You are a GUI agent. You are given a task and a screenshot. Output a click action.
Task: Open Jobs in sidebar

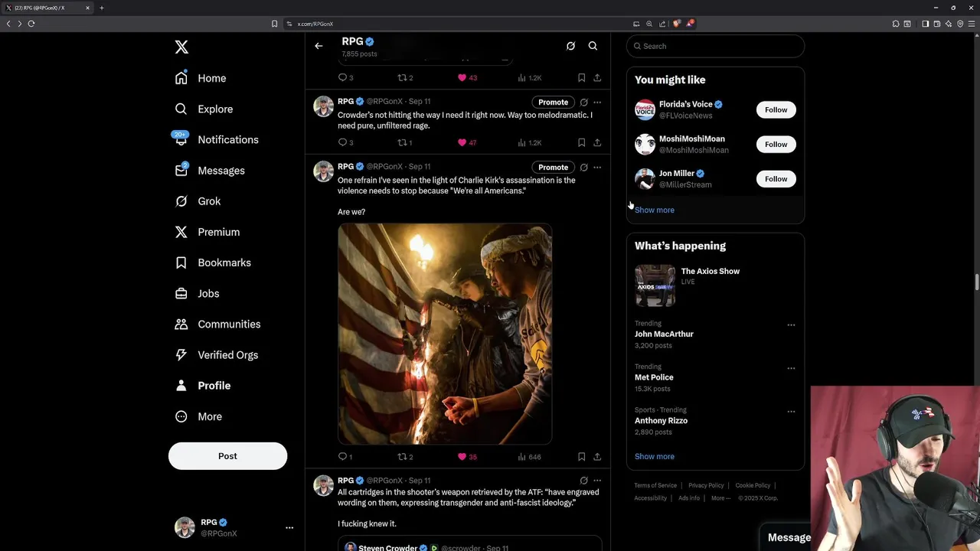coord(197,293)
